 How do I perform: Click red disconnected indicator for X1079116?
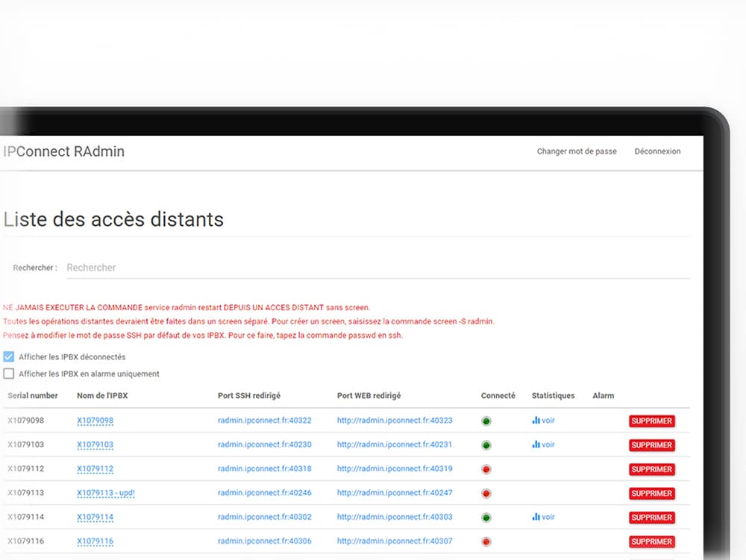click(x=486, y=542)
